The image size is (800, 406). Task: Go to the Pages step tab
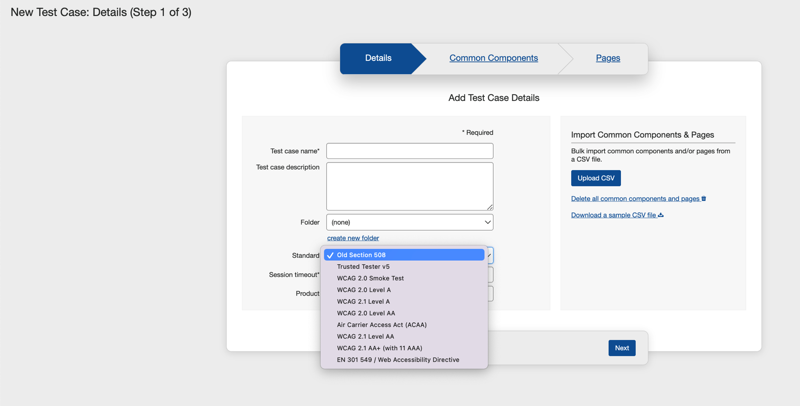(608, 58)
